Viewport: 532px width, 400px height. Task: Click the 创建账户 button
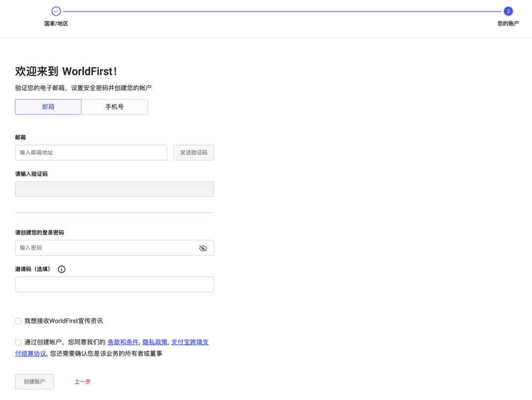[x=34, y=382]
